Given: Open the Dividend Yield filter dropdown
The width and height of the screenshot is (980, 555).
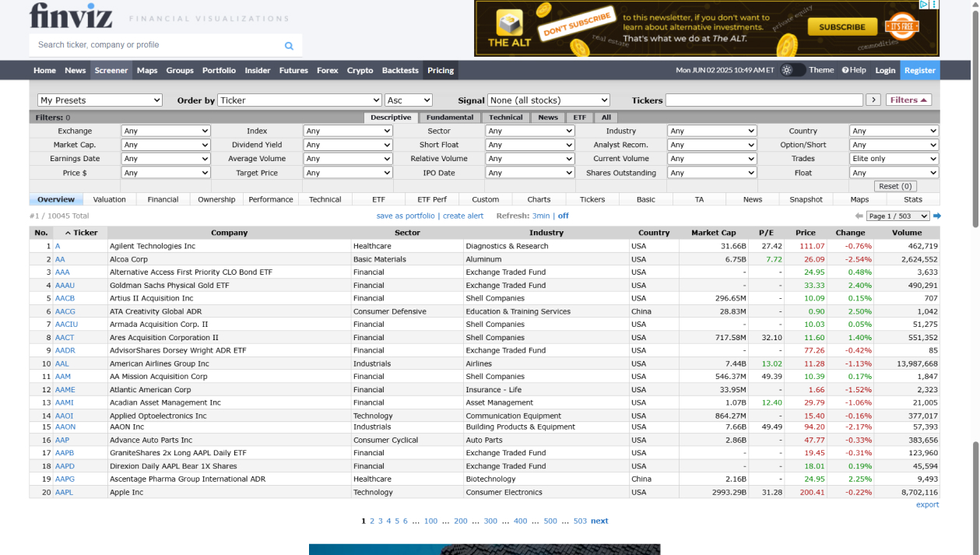Looking at the screenshot, I should coord(348,145).
